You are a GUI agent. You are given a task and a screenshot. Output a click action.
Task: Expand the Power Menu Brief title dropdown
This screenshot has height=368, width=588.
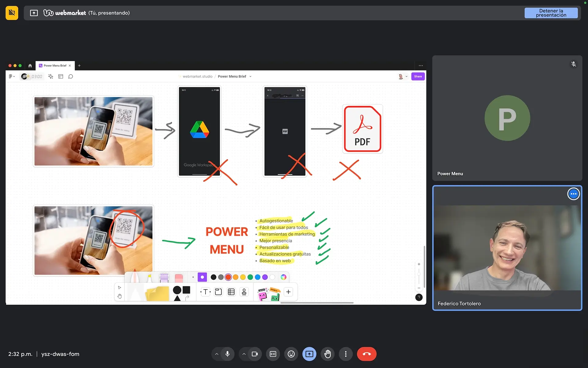(251, 76)
